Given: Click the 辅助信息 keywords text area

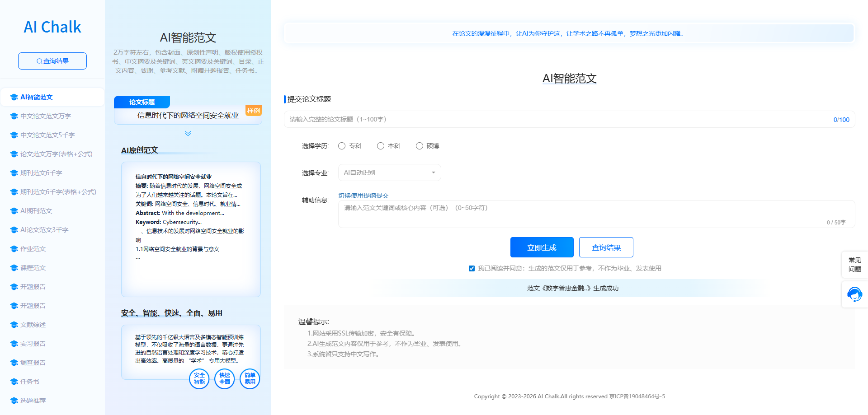Looking at the screenshot, I should tap(597, 214).
